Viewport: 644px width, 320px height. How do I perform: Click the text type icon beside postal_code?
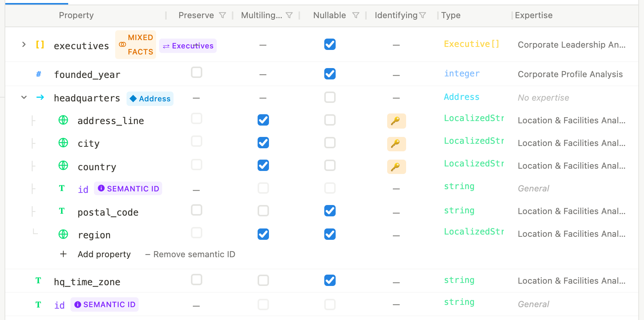coord(62,211)
